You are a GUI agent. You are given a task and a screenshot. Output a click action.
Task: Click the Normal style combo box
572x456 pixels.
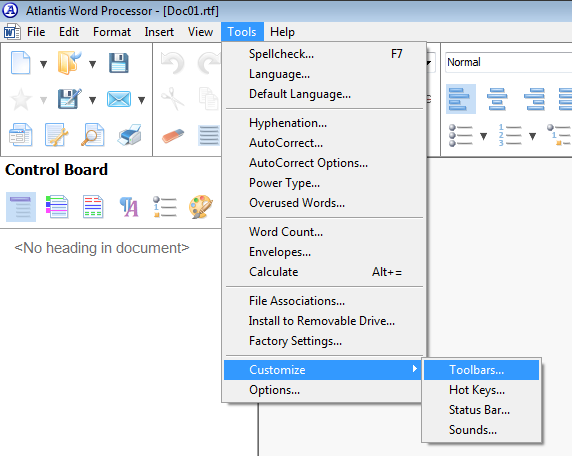pyautogui.click(x=508, y=62)
